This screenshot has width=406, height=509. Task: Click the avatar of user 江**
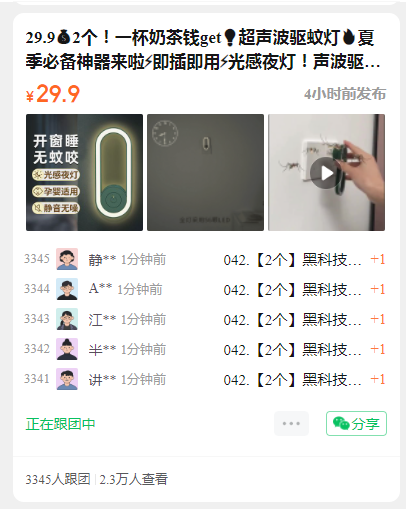[67, 319]
